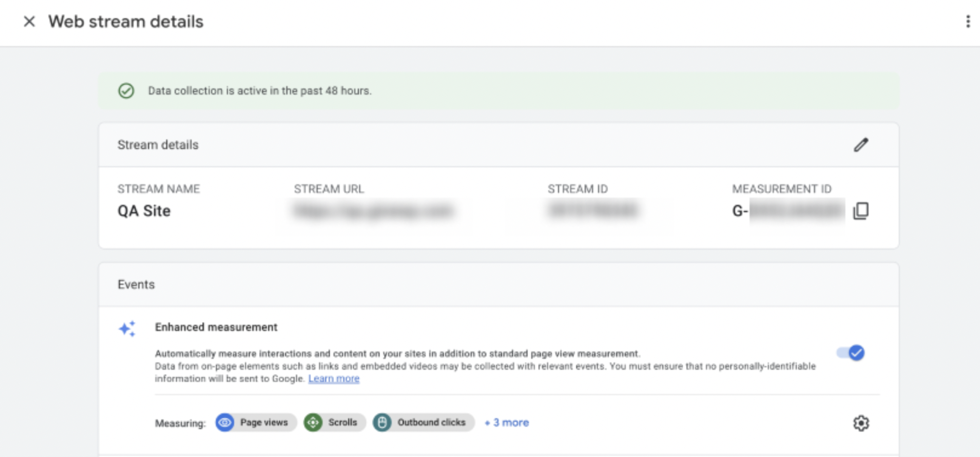Click the blurred stream URL value

(x=374, y=211)
